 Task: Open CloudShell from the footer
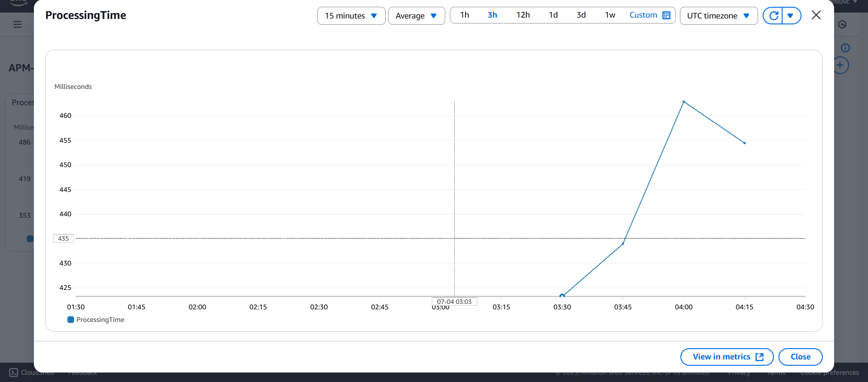[32, 373]
